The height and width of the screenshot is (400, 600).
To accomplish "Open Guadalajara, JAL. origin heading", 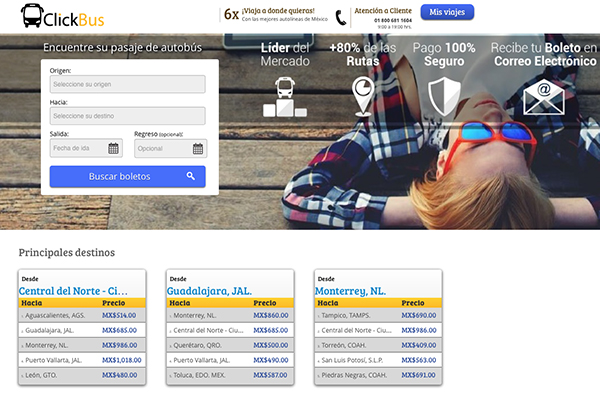I will coord(209,291).
